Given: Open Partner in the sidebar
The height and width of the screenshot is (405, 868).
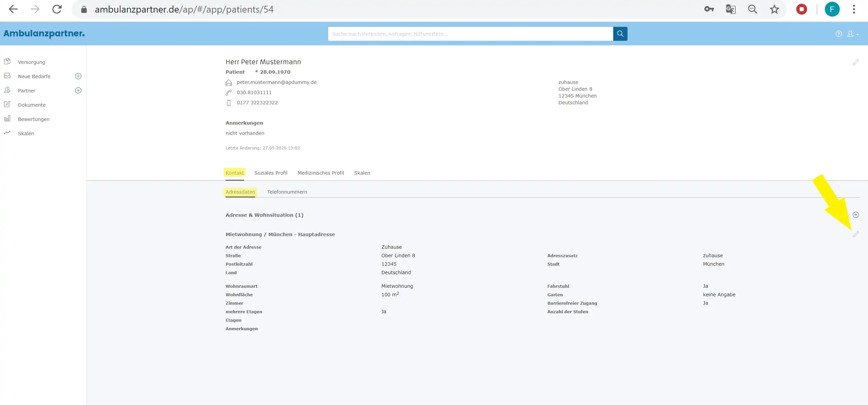Looking at the screenshot, I should click(x=27, y=90).
